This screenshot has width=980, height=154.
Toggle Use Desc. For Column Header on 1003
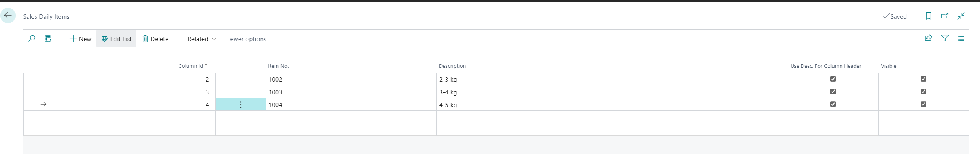coord(833,92)
